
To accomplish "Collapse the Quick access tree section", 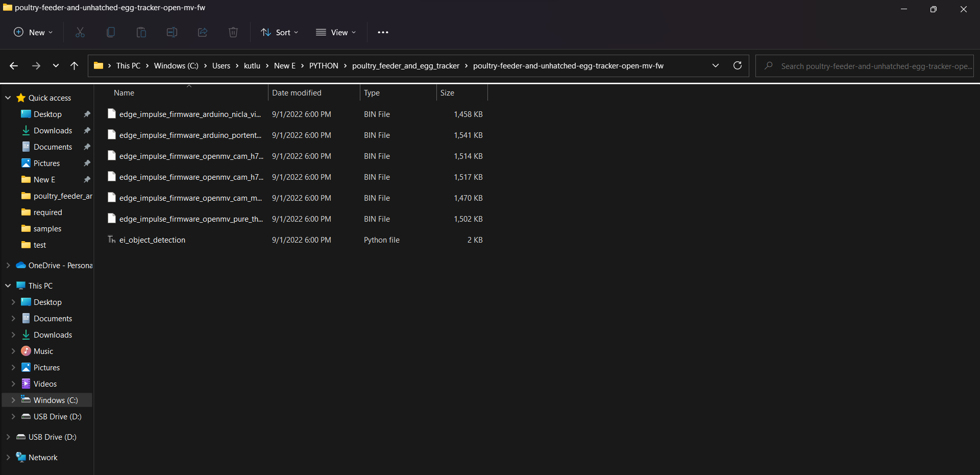I will 8,98.
